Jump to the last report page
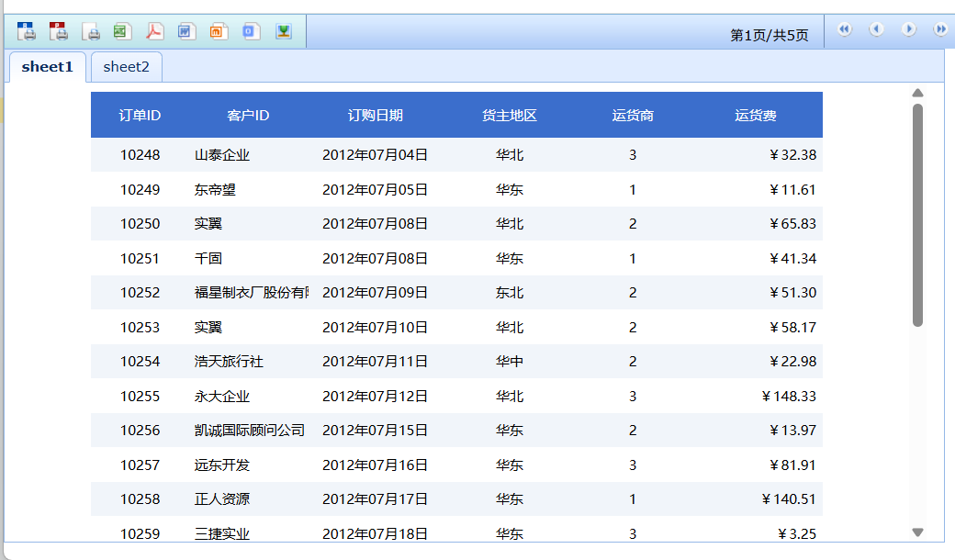The image size is (955, 560). point(940,29)
